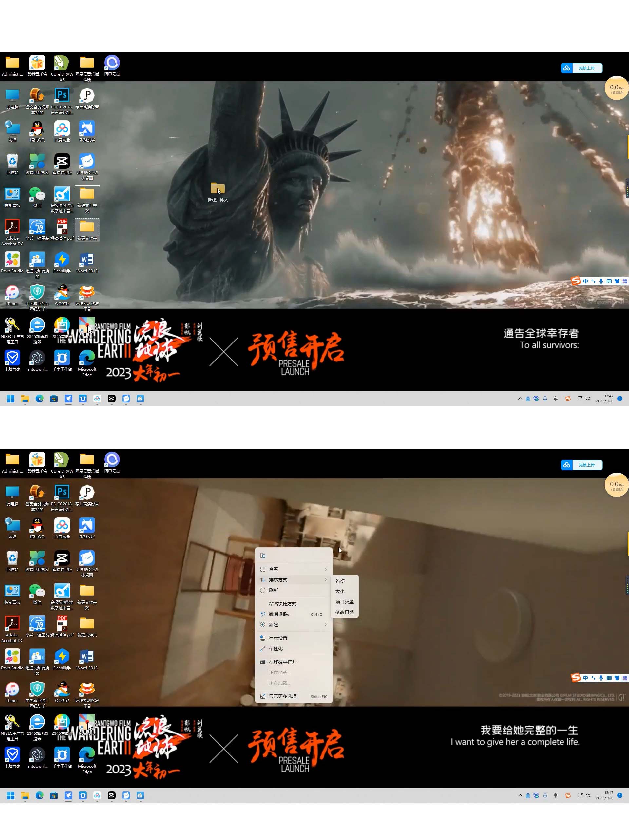
Task: Expand the 查看 submenu arrow
Action: [x=326, y=569]
